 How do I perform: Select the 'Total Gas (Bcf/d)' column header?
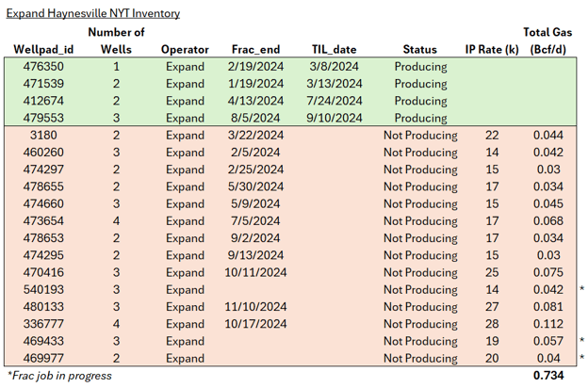point(547,40)
